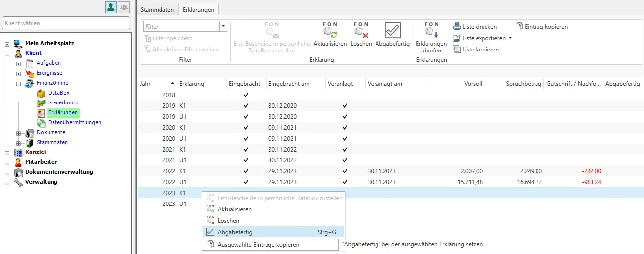
Task: Click Erklärungen abrufen FON icon
Action: coord(431,31)
